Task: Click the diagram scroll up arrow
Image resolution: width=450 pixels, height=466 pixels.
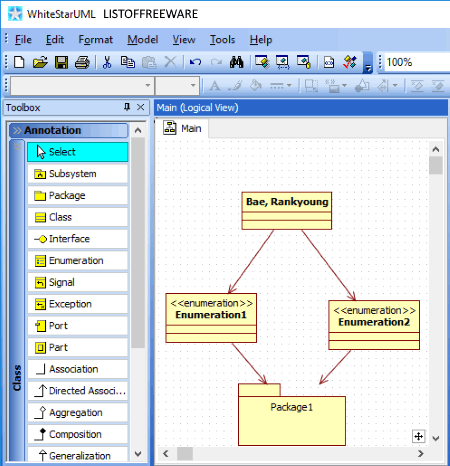Action: pyautogui.click(x=436, y=149)
